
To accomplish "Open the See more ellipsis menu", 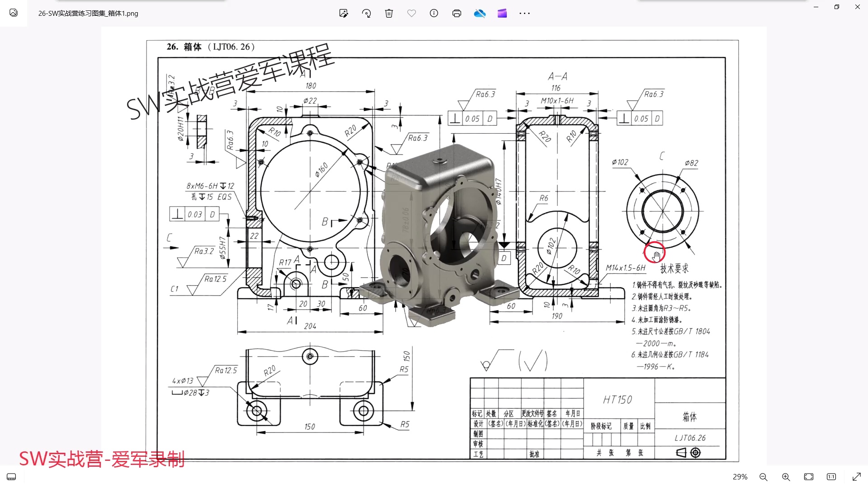I will coord(524,14).
